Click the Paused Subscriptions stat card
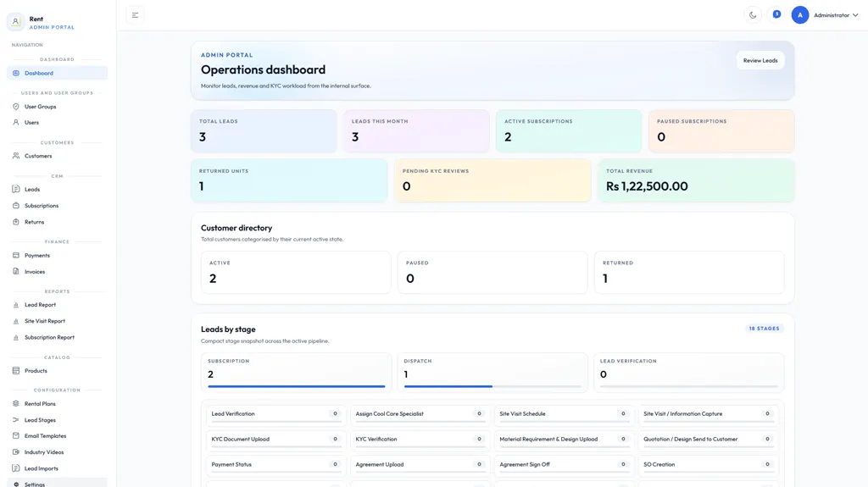 721,131
